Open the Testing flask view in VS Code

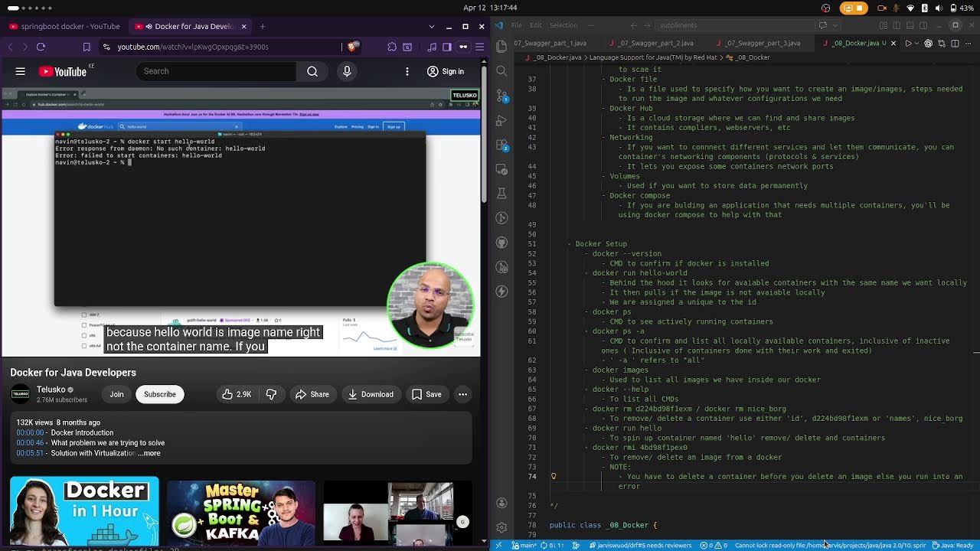501,194
